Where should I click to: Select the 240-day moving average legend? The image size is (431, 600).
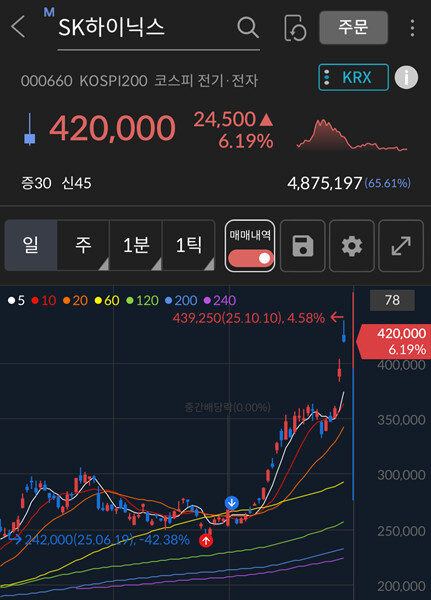coord(220,300)
